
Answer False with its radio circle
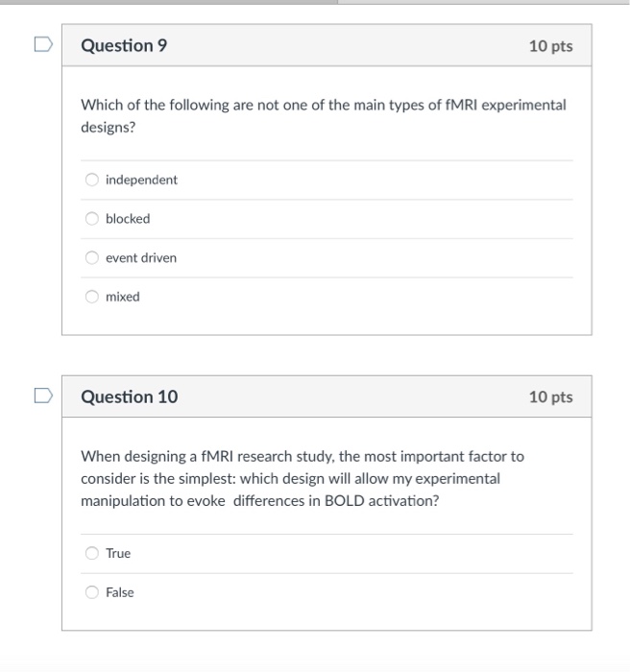tap(92, 592)
